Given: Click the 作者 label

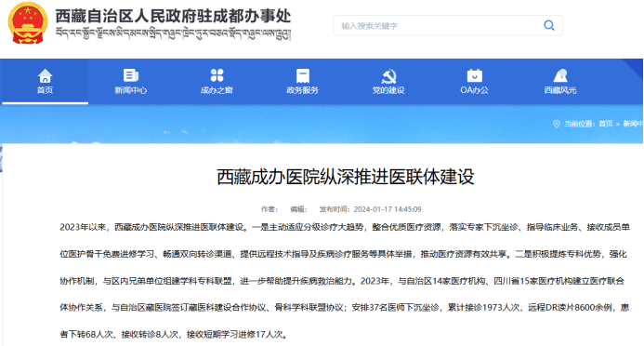Looking at the screenshot, I should 269,209.
